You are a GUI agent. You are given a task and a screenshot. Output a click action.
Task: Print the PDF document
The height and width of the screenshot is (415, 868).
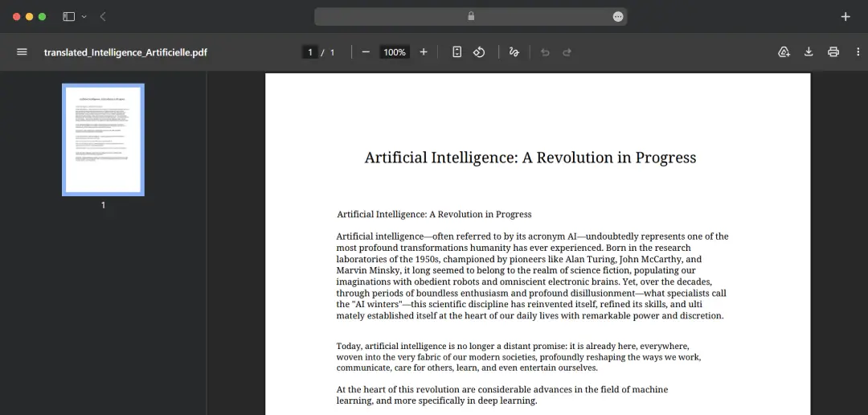point(833,52)
